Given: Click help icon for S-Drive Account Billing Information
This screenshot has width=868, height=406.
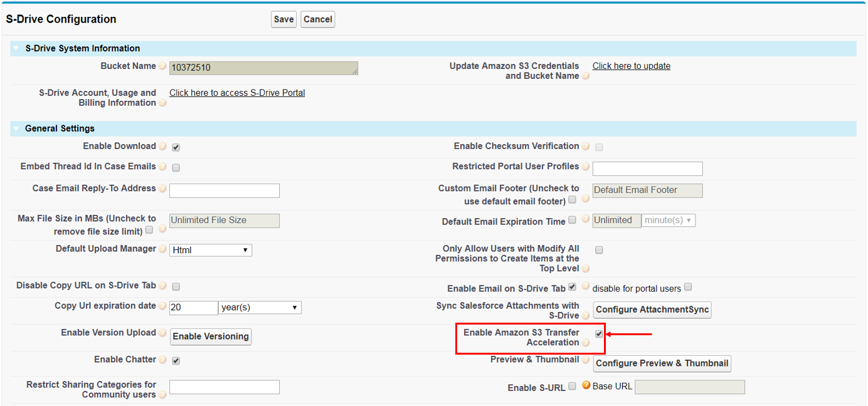Looking at the screenshot, I should click(x=162, y=103).
